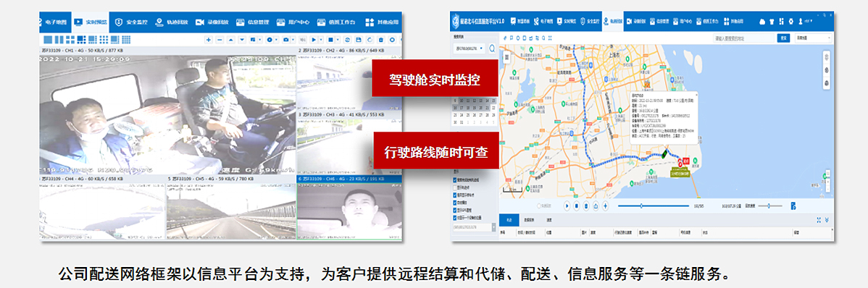868x288 pixels.
Task: Open user account menu in header
Action: tap(806, 21)
